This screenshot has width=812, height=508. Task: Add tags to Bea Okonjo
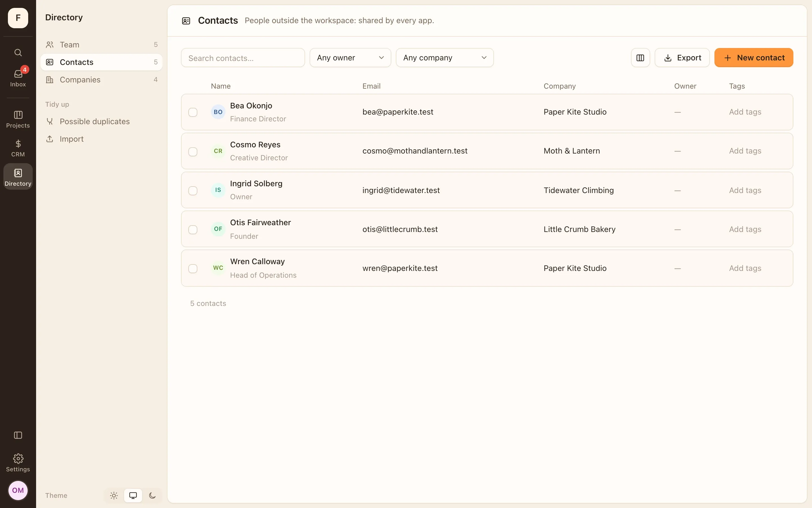pyautogui.click(x=745, y=112)
